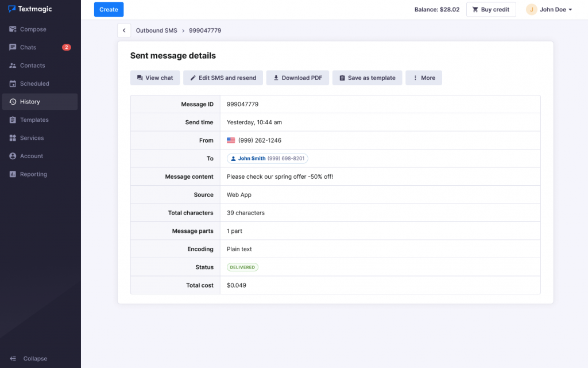This screenshot has width=588, height=368.
Task: Collapse the sidebar navigation
Action: [x=29, y=358]
